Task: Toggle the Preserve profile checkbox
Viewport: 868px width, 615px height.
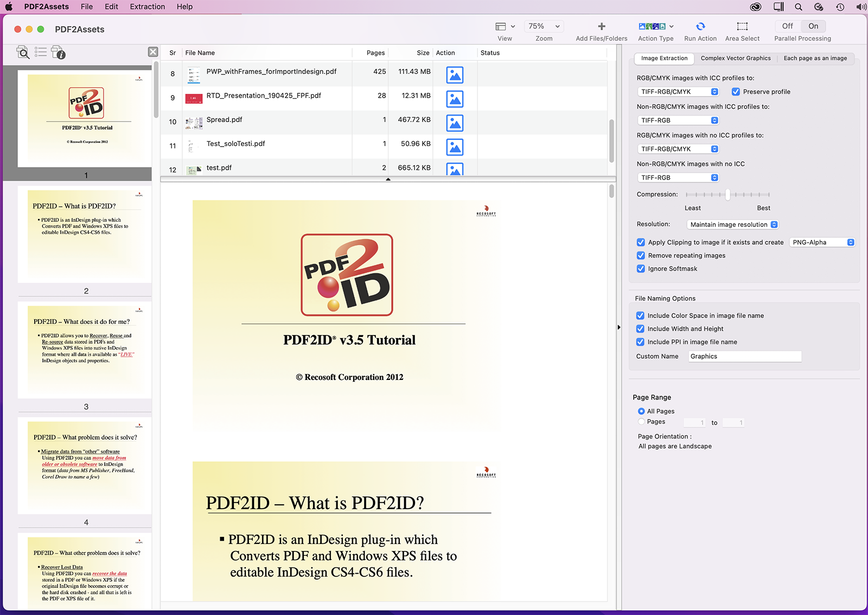Action: (736, 92)
